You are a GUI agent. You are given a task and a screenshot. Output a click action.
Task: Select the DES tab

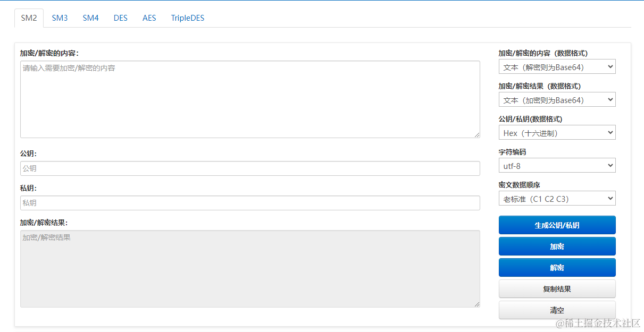(121, 18)
